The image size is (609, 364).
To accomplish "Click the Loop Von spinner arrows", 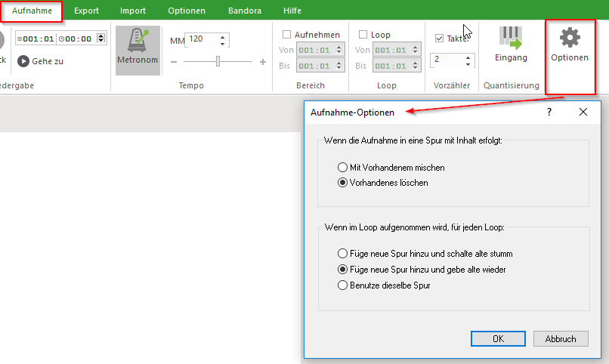I will click(x=415, y=50).
